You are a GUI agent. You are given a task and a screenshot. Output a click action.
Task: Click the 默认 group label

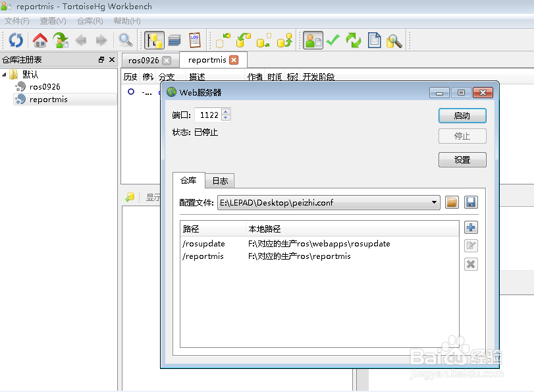[30, 74]
